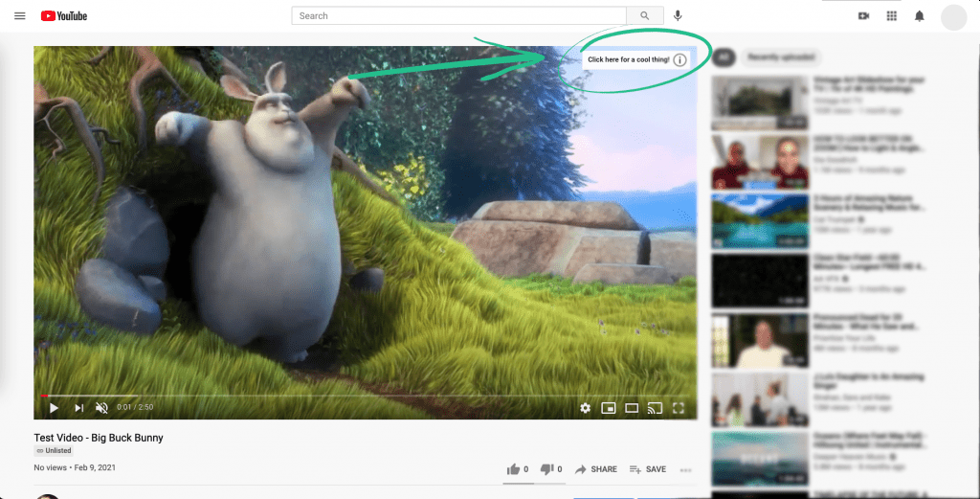Start voice search with the microphone
Image resolution: width=980 pixels, height=499 pixels.
pos(678,15)
